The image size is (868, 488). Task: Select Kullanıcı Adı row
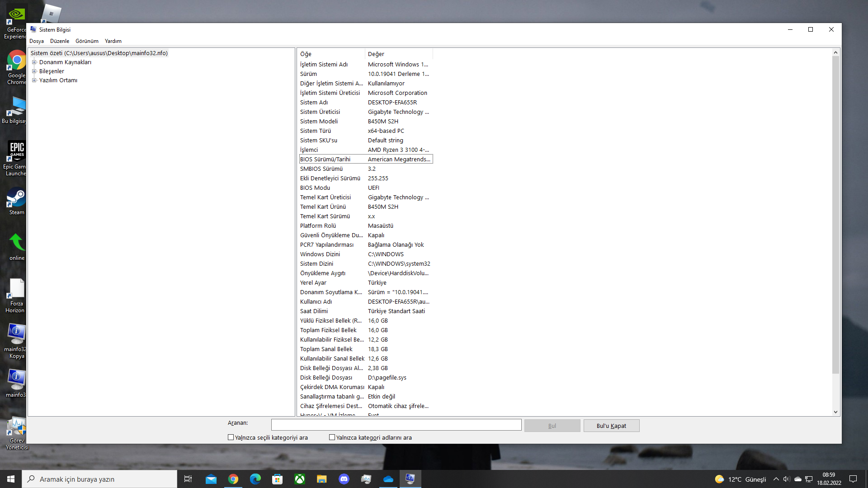[x=366, y=301]
